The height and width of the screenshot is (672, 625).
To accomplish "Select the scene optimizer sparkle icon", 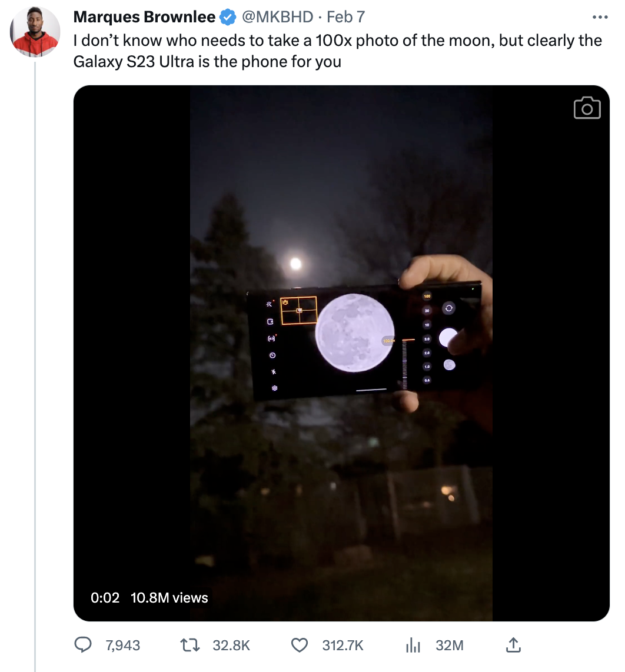I will [x=270, y=304].
